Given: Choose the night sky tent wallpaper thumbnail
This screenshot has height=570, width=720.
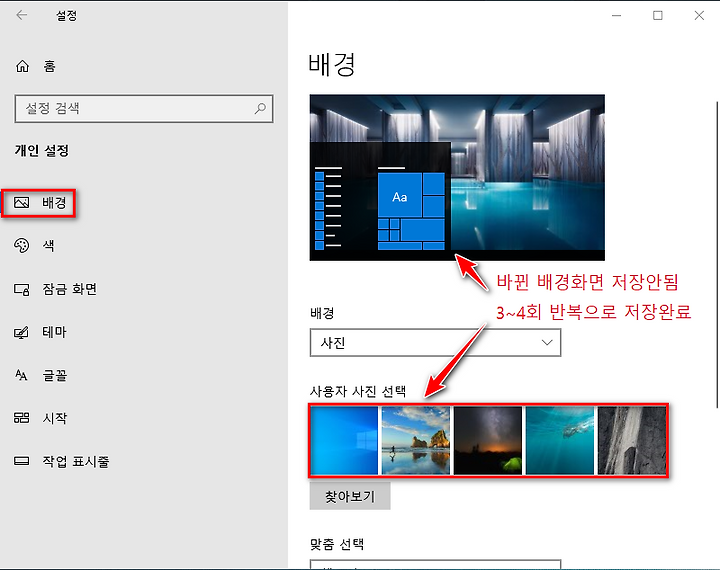Looking at the screenshot, I should [x=488, y=440].
